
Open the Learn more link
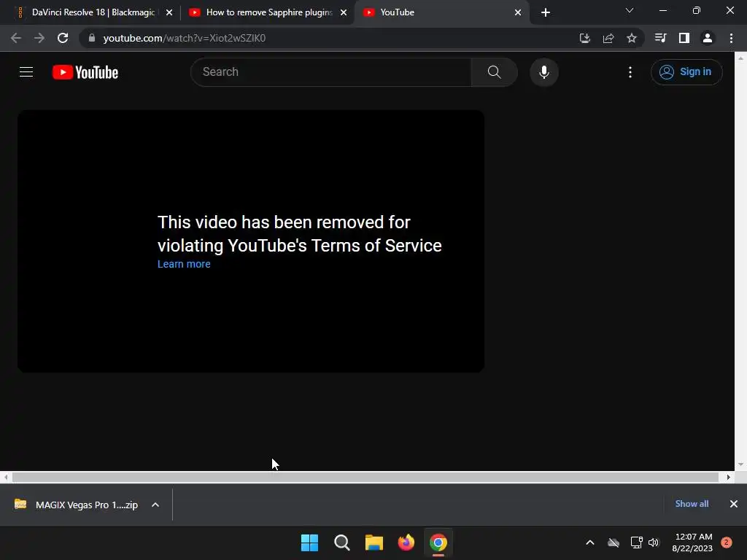click(184, 264)
